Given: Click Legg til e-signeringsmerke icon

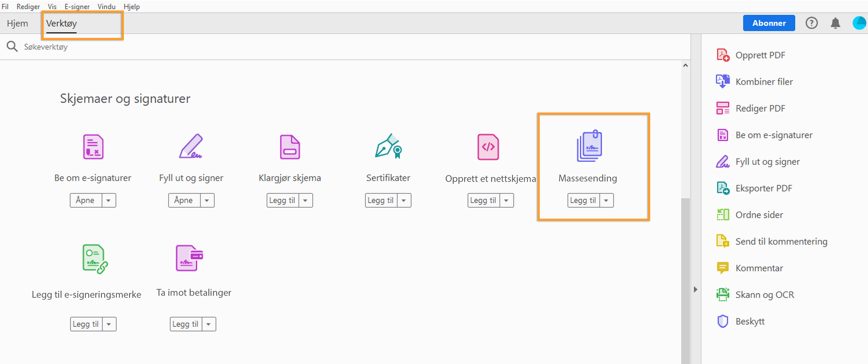Looking at the screenshot, I should (x=95, y=259).
